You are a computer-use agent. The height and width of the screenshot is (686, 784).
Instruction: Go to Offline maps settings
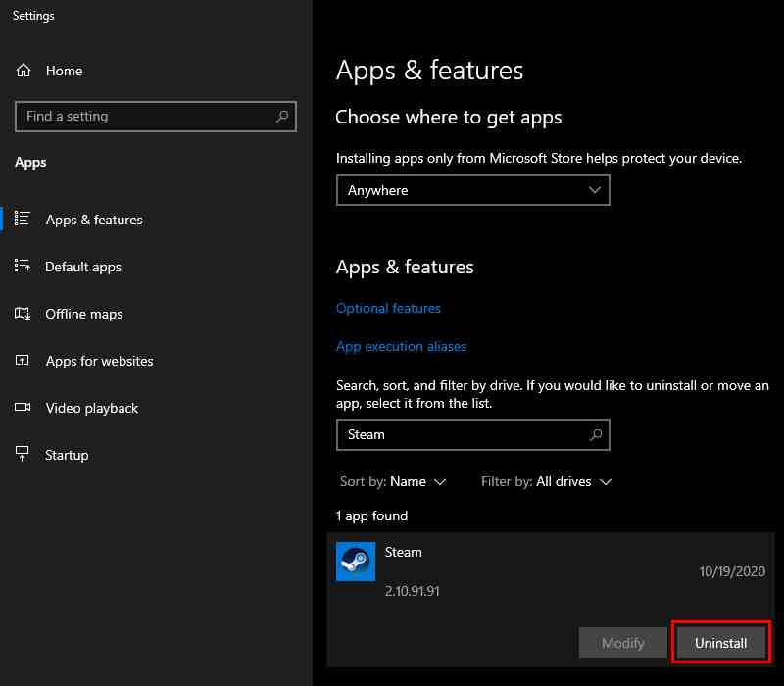click(x=84, y=314)
